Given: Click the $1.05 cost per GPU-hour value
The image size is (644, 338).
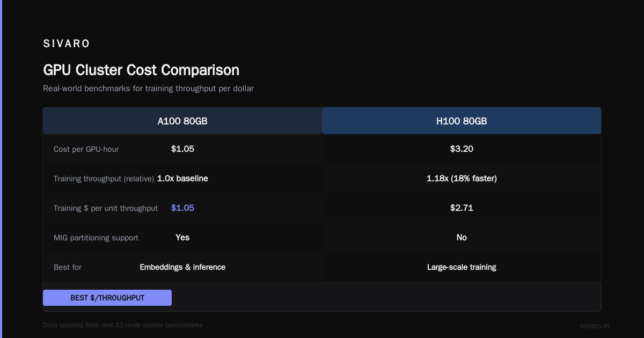Looking at the screenshot, I should tap(182, 149).
